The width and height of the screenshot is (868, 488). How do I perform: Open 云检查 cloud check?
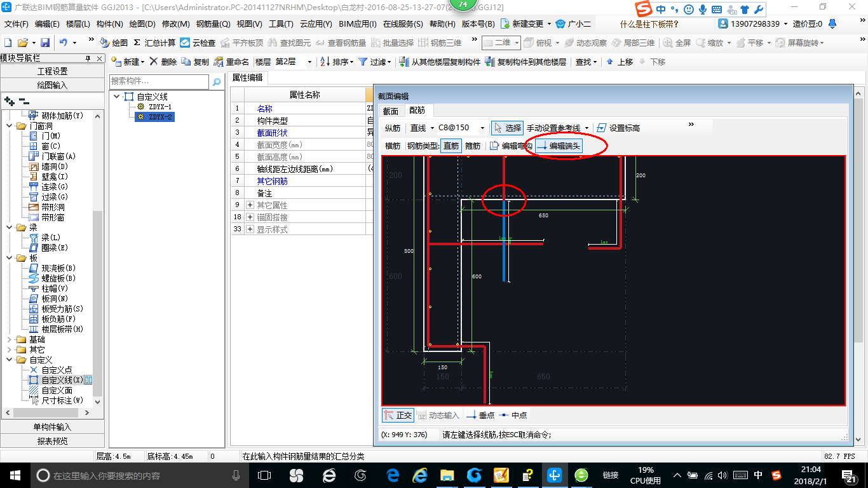(x=198, y=43)
